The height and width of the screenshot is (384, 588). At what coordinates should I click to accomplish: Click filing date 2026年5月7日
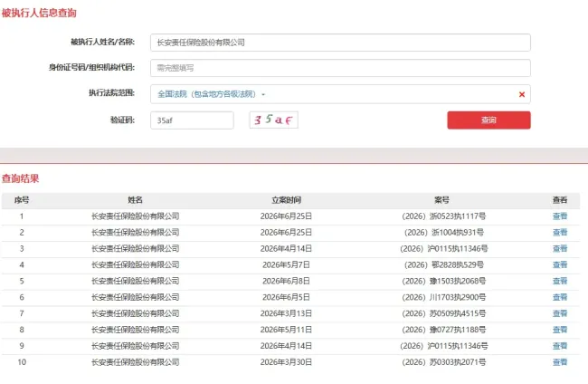coord(286,264)
